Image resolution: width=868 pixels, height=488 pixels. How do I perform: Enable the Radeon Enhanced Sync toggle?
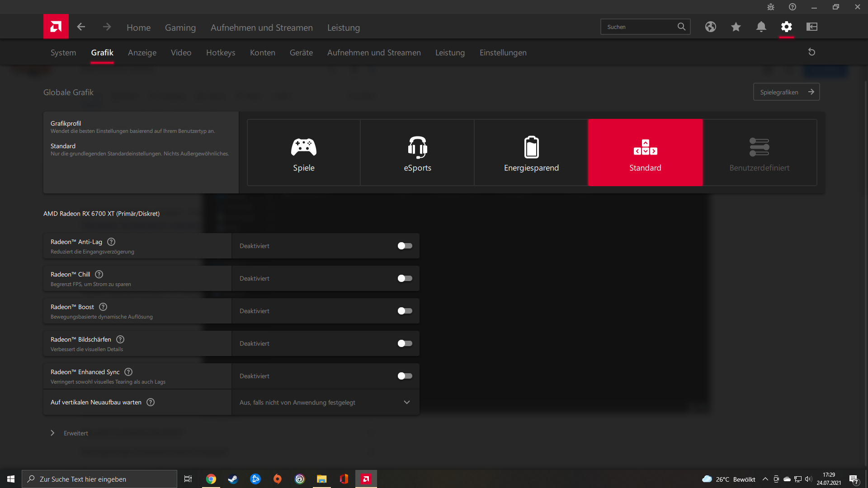coord(405,376)
